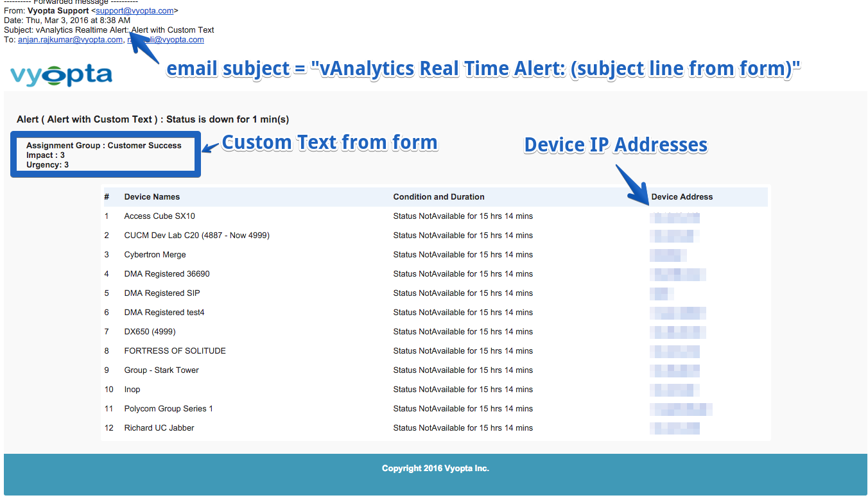Image resolution: width=868 pixels, height=500 pixels.
Task: Select the DMA Registered 36690 device name
Action: [x=167, y=274]
